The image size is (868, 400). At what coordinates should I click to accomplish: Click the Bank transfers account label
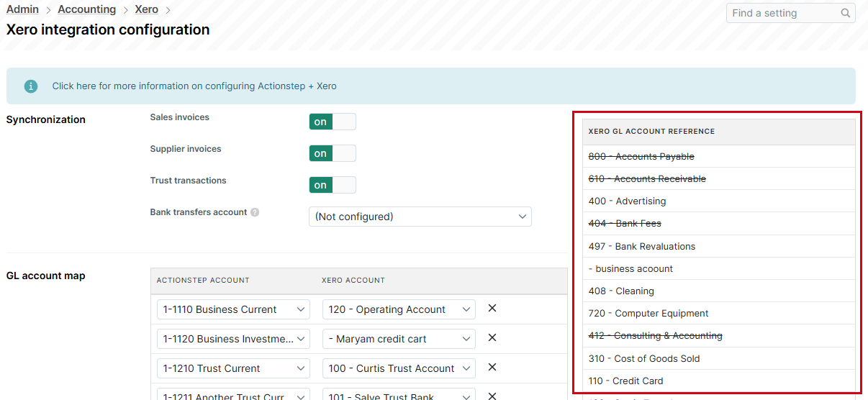pos(199,212)
